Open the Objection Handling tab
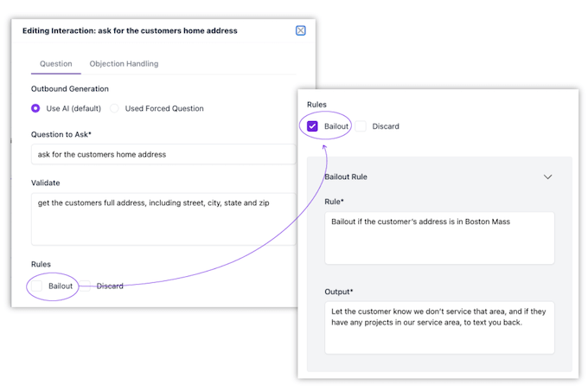Image resolution: width=588 pixels, height=392 pixels. [124, 64]
